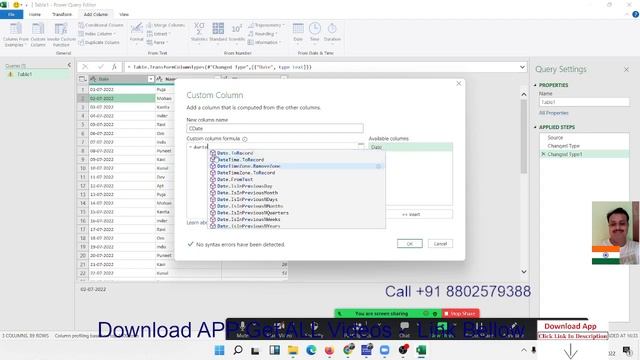640x360 pixels.
Task: Select DateTimeZone.RemoveZone suggestion
Action: coord(297,166)
